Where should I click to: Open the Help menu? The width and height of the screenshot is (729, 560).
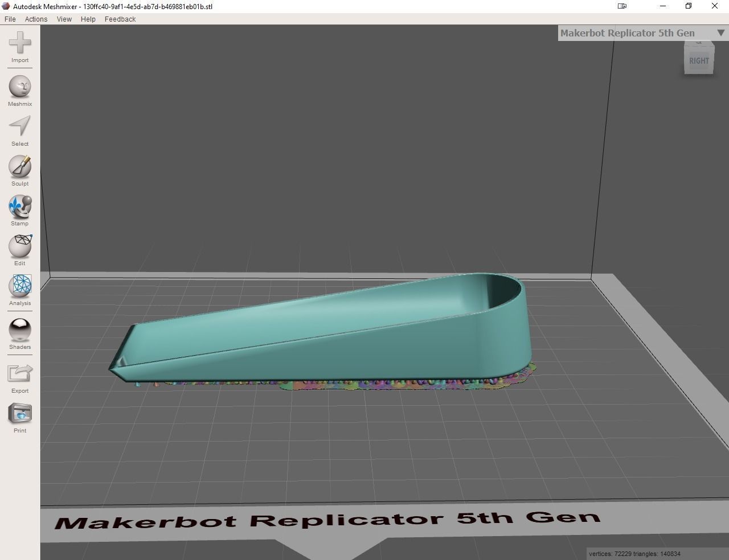(88, 19)
